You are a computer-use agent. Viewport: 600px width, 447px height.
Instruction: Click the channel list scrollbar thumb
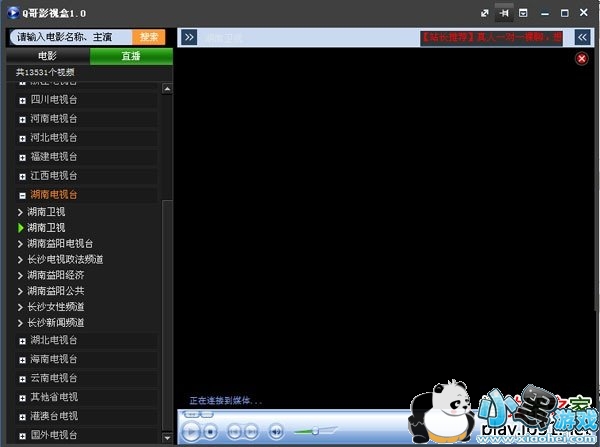click(167, 314)
